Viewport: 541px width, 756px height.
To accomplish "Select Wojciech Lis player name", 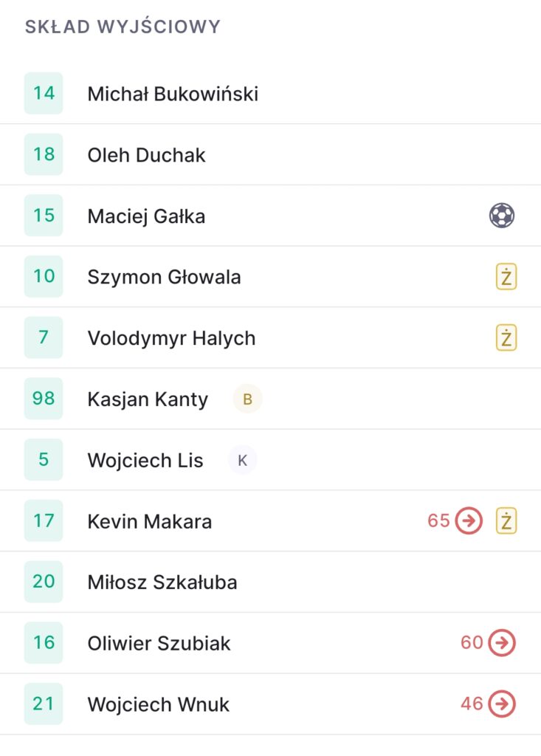I will click(x=145, y=461).
